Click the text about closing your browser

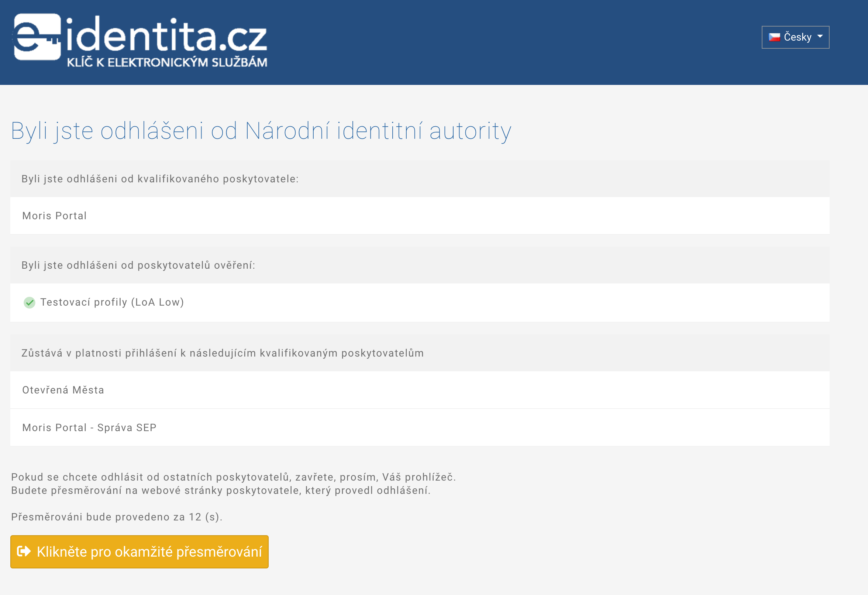tap(234, 477)
